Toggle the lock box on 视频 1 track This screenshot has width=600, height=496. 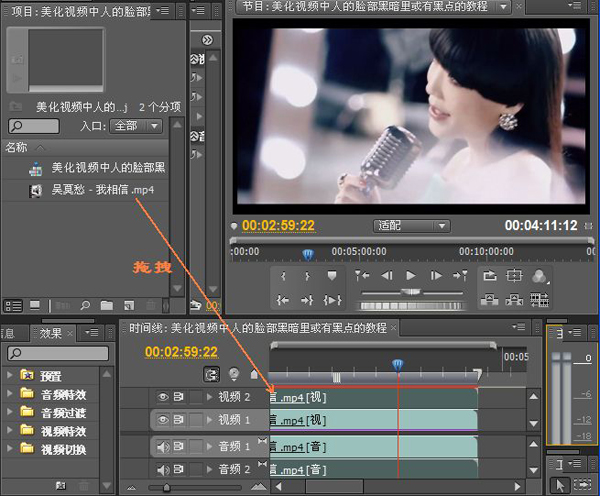(196, 420)
